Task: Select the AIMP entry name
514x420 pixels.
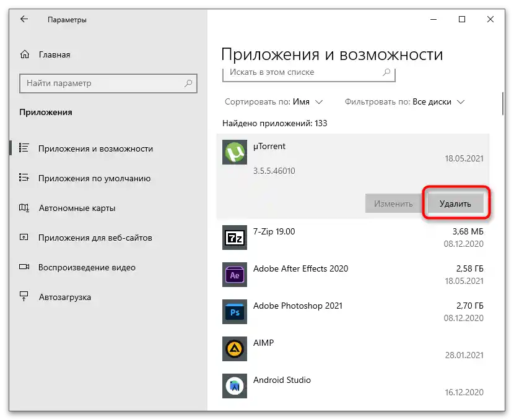Action: [263, 343]
